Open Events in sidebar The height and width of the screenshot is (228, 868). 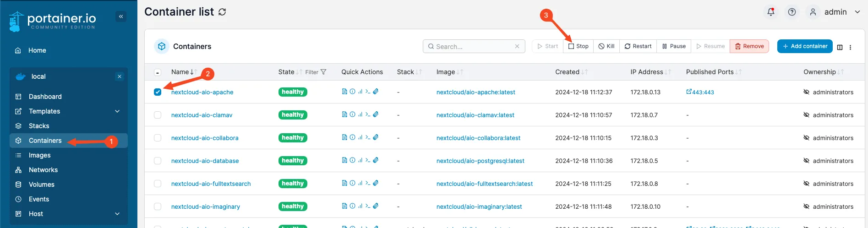pos(38,199)
